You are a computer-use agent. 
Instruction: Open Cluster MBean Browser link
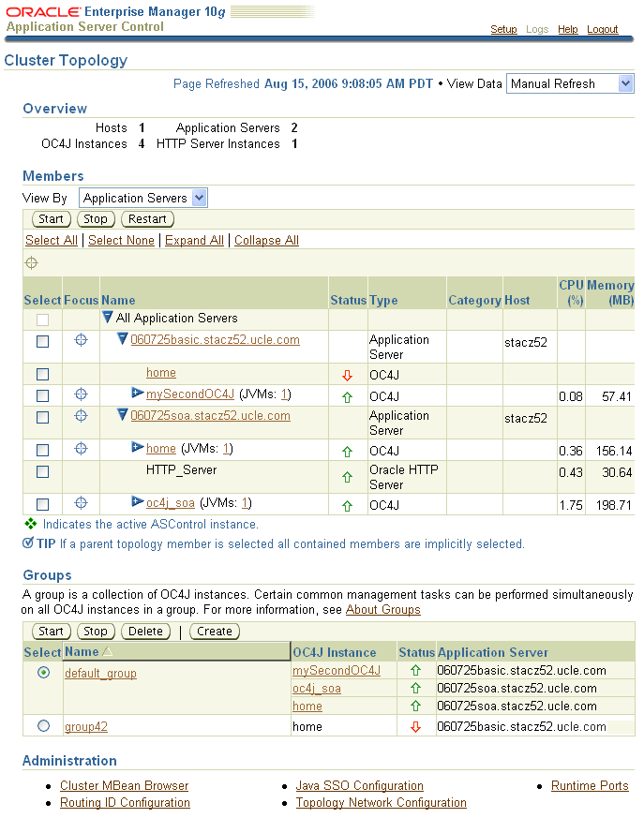point(125,785)
